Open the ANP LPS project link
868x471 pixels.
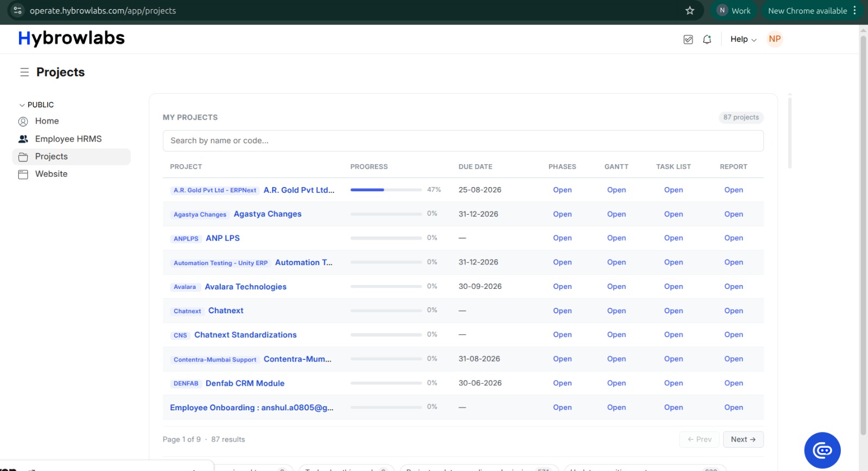[222, 238]
